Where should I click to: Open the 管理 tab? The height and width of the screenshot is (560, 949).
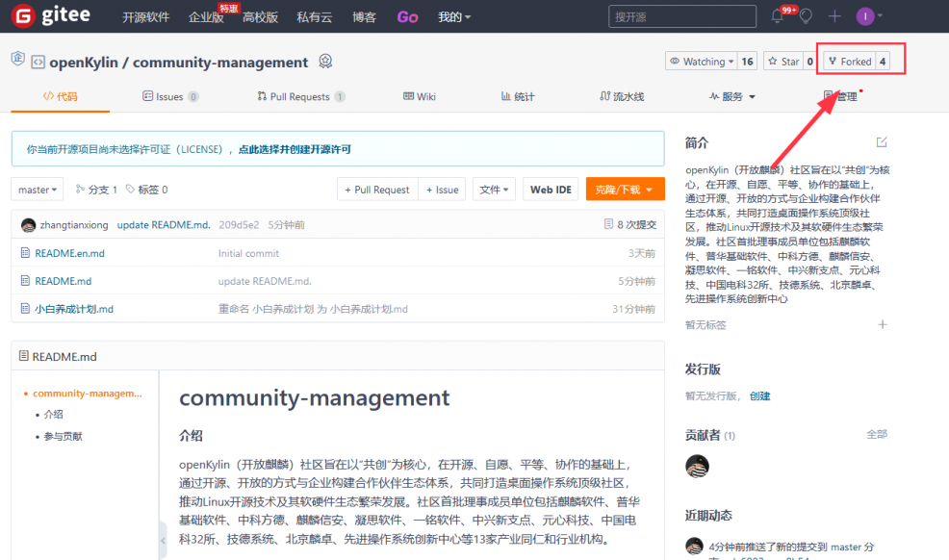(840, 96)
